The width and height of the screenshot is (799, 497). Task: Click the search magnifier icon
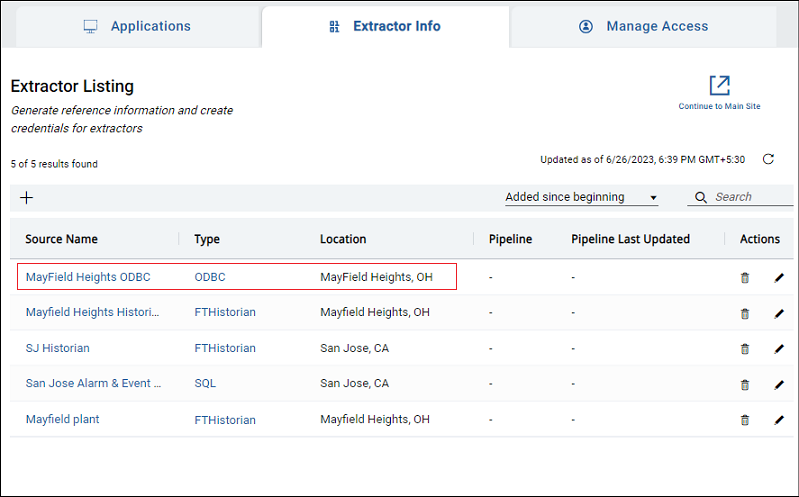pos(701,197)
